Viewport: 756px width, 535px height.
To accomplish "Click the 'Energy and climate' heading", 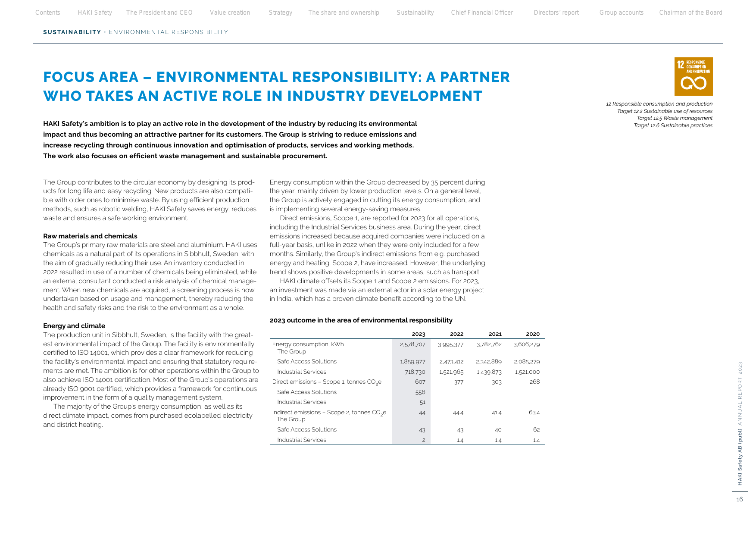I will [74, 326].
